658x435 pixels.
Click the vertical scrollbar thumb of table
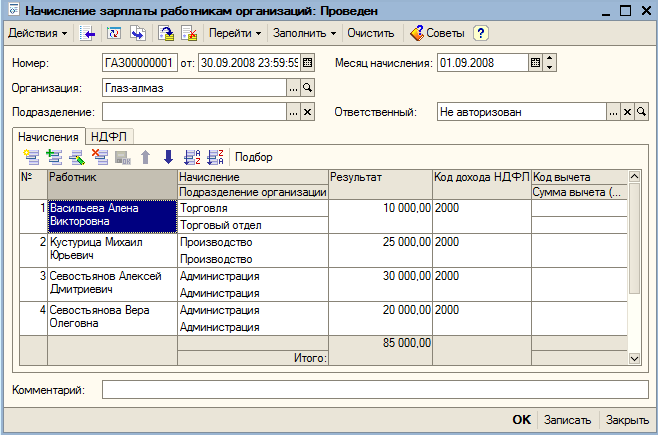coord(634,238)
